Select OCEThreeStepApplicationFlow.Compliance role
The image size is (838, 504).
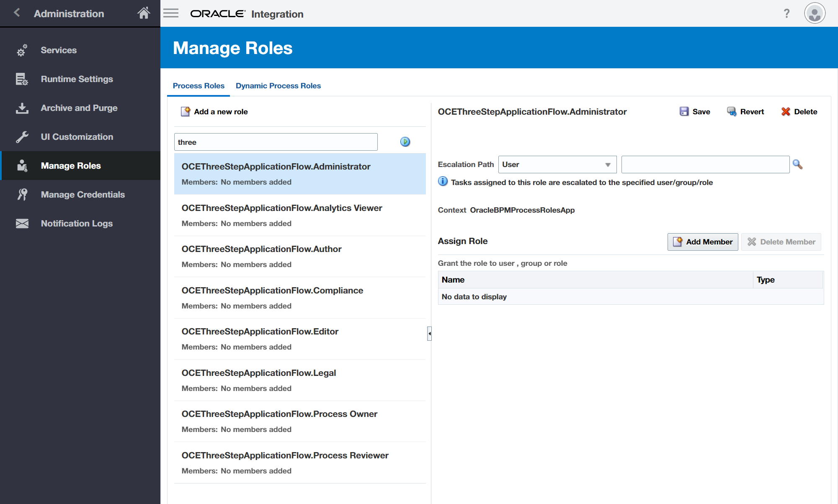point(300,298)
